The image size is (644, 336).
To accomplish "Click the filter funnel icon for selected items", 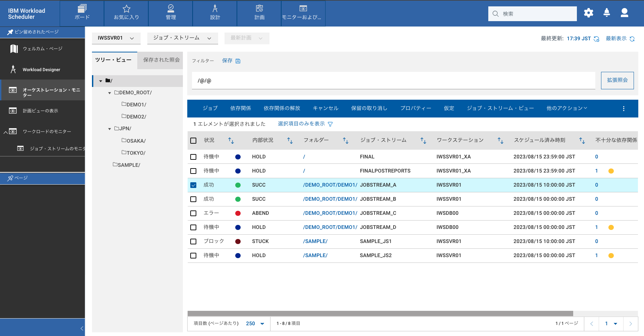I will (x=330, y=124).
